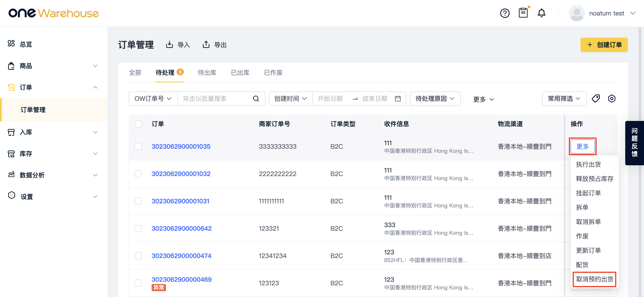Open the OW订单号 search type dropdown

point(153,99)
